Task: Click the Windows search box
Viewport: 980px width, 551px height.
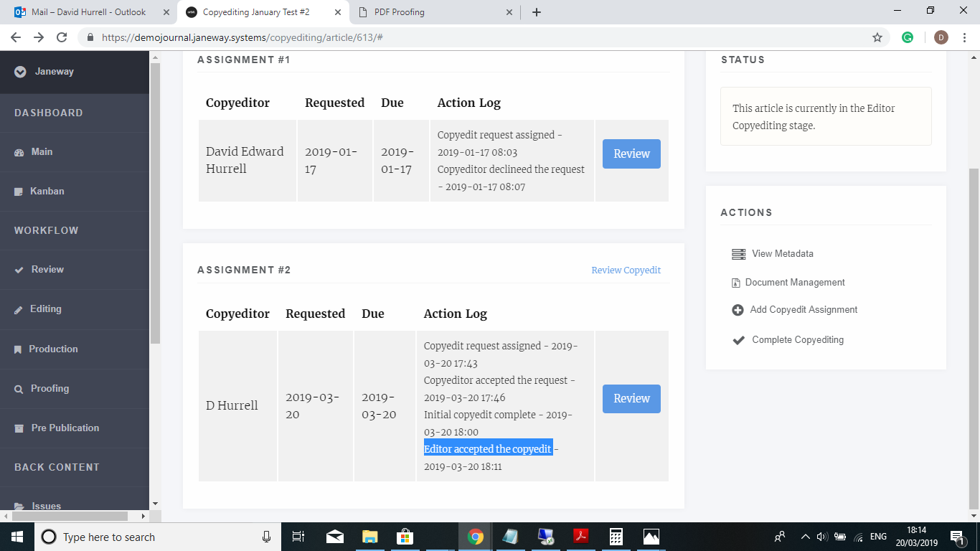Action: click(156, 537)
